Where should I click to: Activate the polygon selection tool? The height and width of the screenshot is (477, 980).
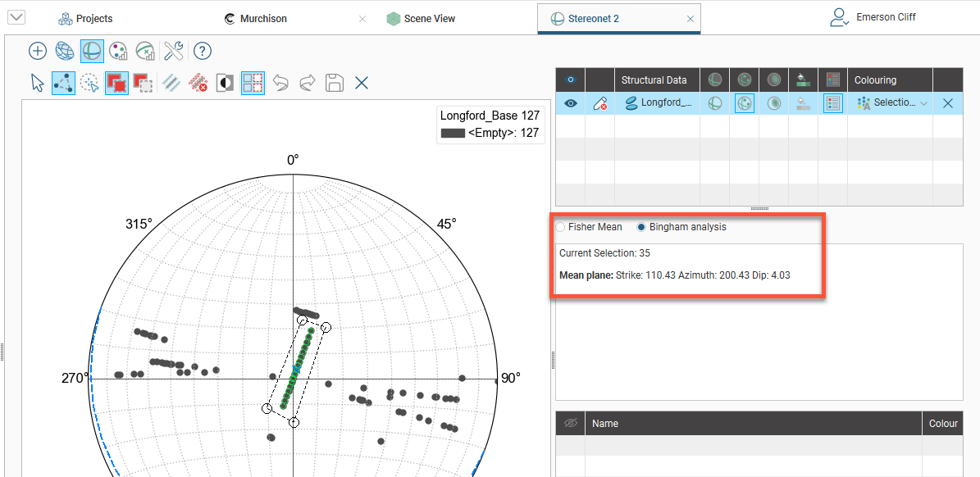coord(63,83)
